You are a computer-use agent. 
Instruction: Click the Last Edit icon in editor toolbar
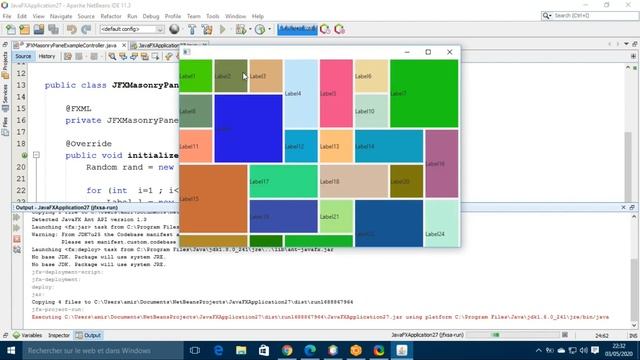pos(68,56)
